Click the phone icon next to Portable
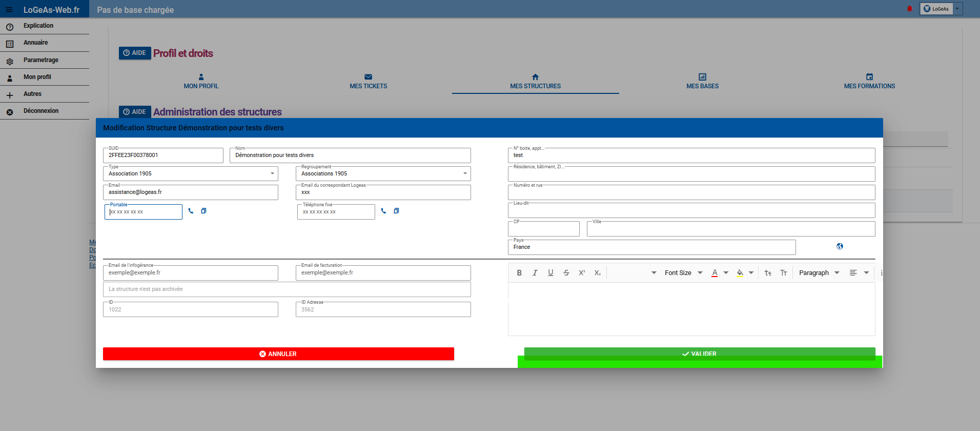 pyautogui.click(x=191, y=211)
